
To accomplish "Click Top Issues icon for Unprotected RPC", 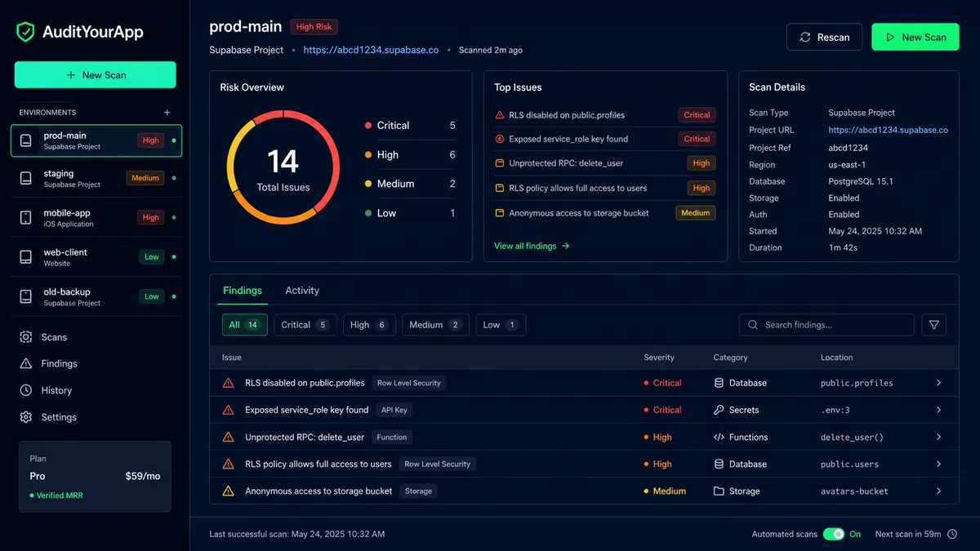I will pyautogui.click(x=500, y=163).
